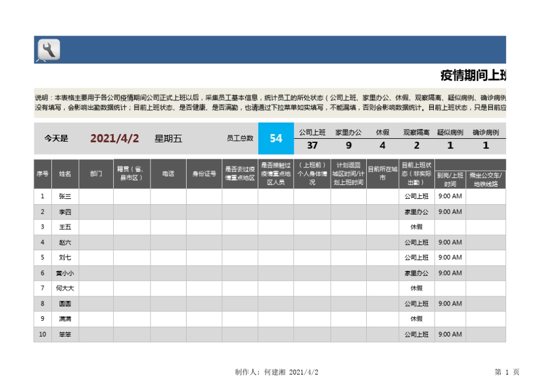Open status dropdown cell for 黄小小
554x392 pixels.
click(416, 273)
